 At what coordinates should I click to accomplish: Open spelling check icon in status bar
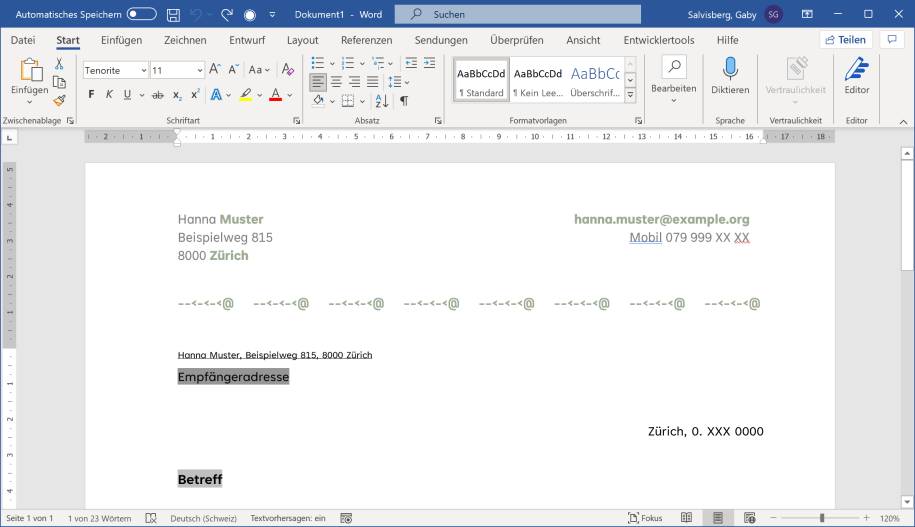[x=151, y=518]
